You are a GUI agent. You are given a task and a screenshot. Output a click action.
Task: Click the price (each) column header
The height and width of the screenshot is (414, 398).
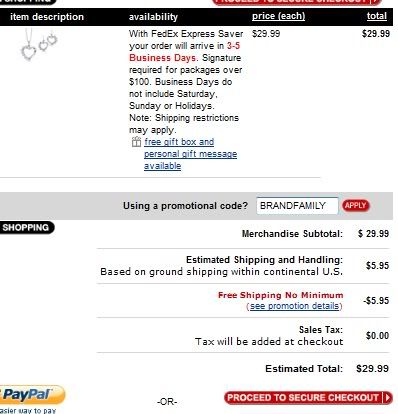pos(278,16)
